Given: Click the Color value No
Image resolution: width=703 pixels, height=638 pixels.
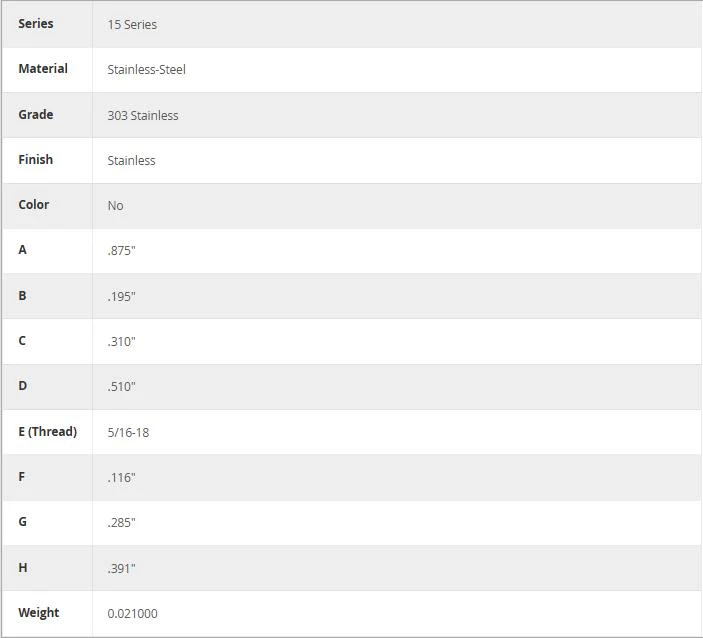Looking at the screenshot, I should [x=115, y=206].
